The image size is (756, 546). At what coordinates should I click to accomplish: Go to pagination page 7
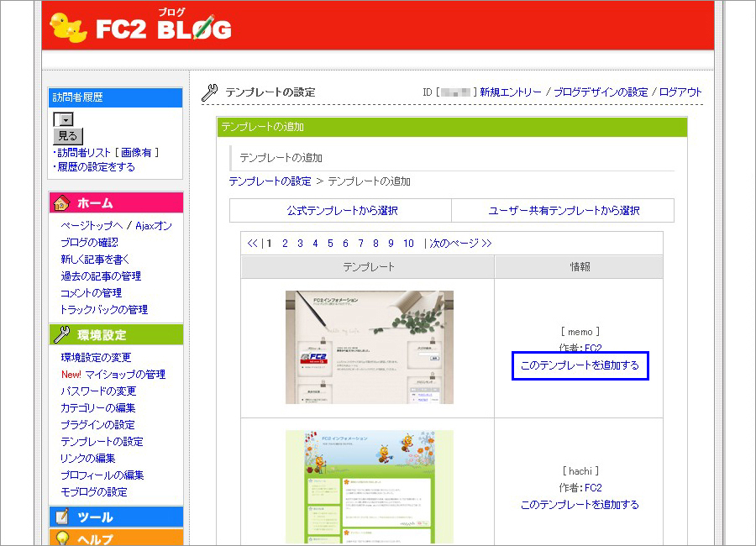click(x=360, y=243)
